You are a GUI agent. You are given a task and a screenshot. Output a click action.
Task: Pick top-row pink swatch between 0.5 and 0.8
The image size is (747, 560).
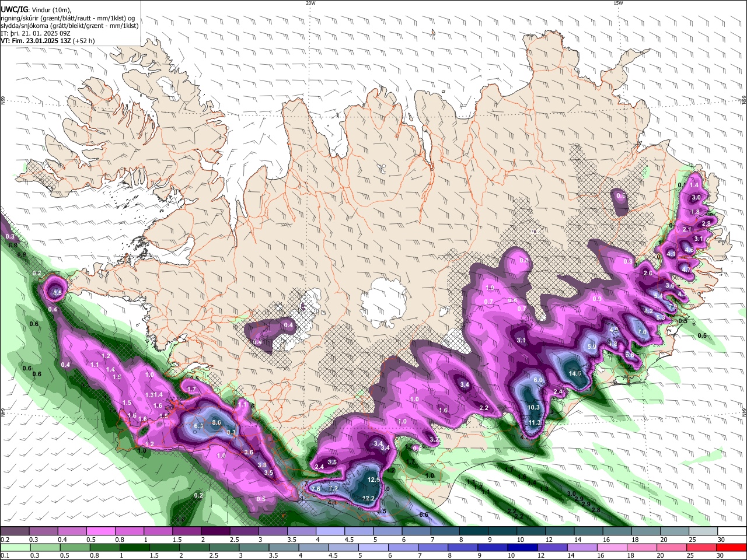(100, 531)
